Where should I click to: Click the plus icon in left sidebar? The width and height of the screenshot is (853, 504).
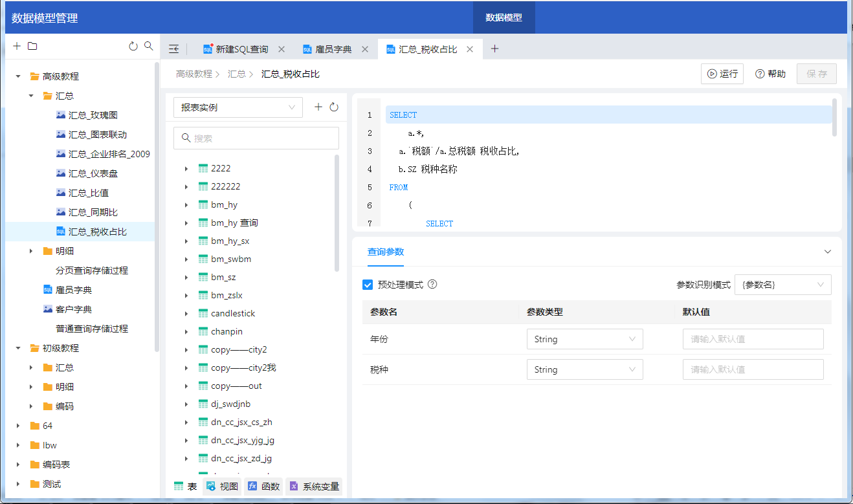[x=17, y=47]
